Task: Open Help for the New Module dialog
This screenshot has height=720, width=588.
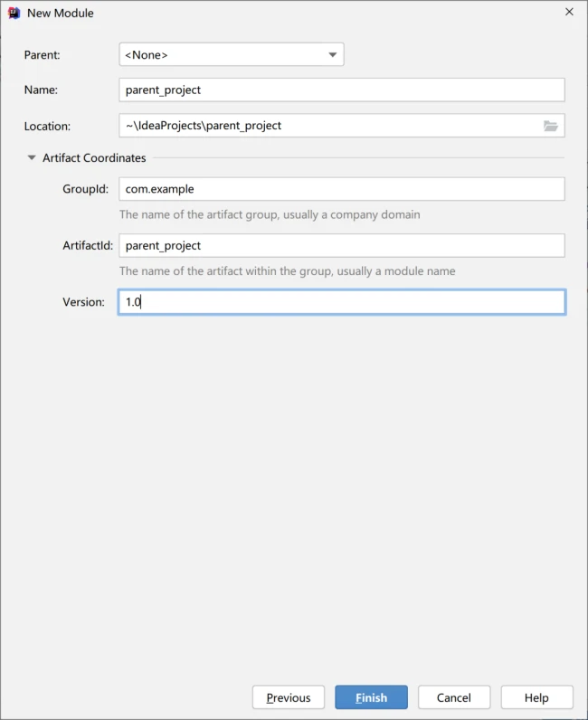Action: 536,697
